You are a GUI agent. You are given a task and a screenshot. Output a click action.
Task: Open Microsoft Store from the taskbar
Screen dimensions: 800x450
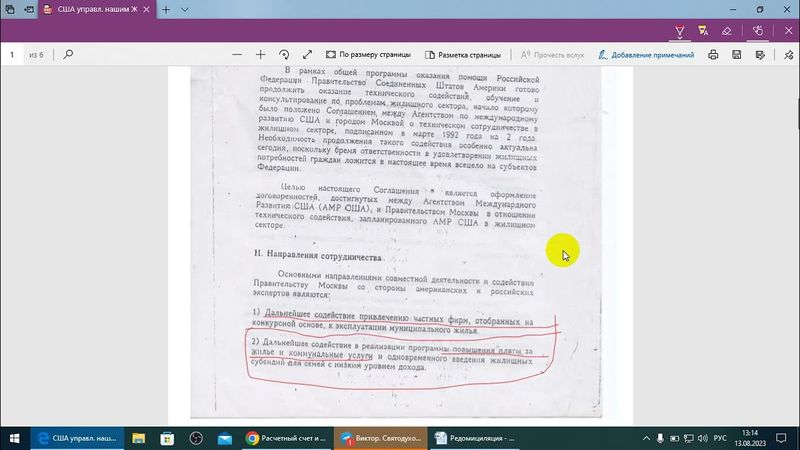pos(167,438)
